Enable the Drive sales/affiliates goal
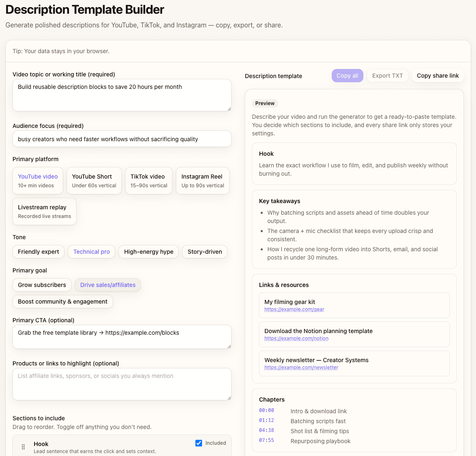This screenshot has height=456, width=476. point(108,285)
